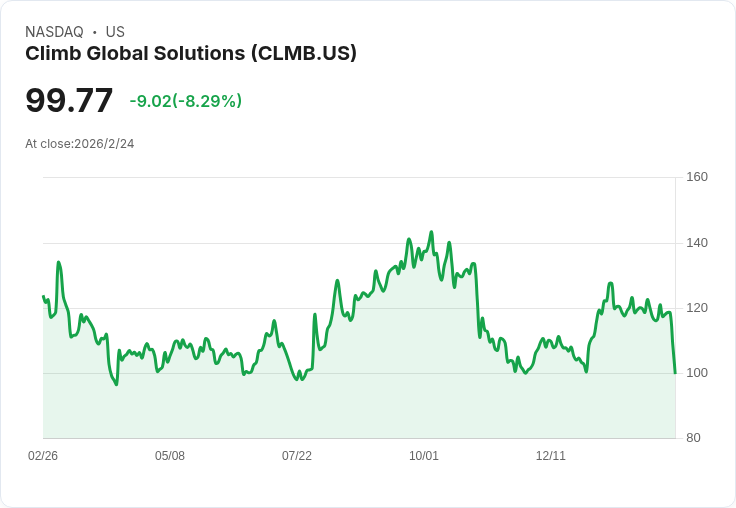Click the 100 y-axis price label

697,373
